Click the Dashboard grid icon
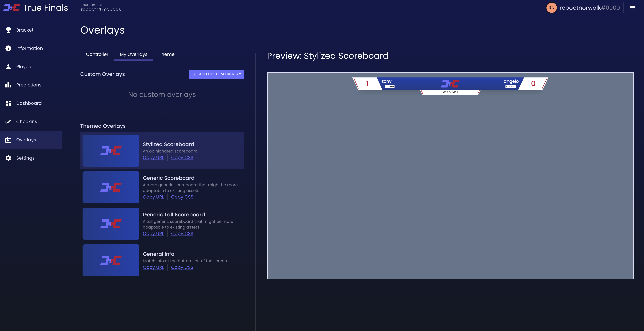 click(x=8, y=103)
